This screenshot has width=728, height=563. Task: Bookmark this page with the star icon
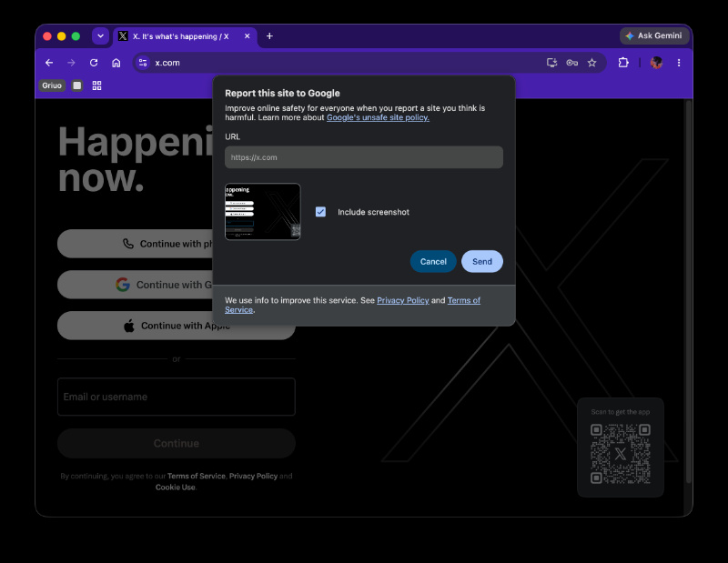point(592,63)
